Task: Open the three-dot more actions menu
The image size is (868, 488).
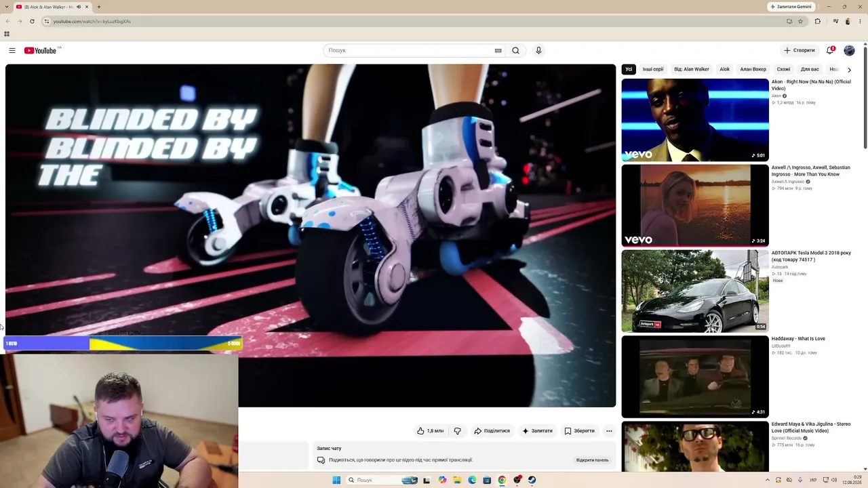Action: click(x=609, y=430)
